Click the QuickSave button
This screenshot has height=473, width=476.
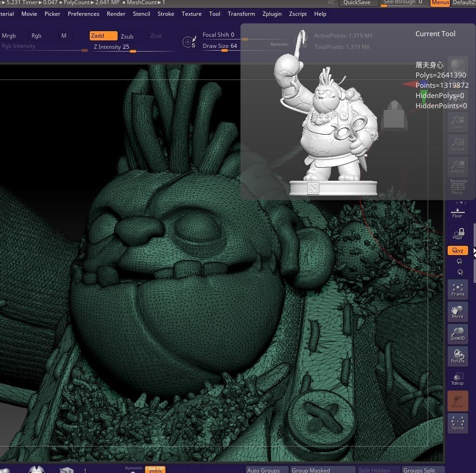pyautogui.click(x=358, y=3)
